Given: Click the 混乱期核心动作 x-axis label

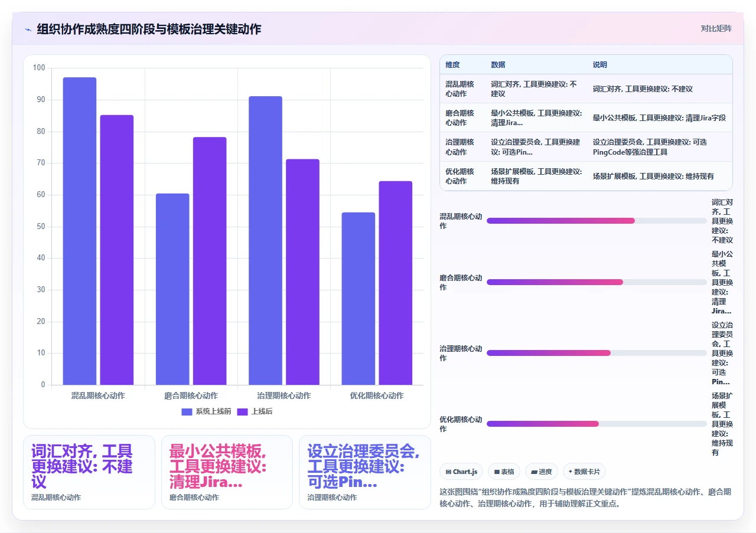Looking at the screenshot, I should coord(98,395).
